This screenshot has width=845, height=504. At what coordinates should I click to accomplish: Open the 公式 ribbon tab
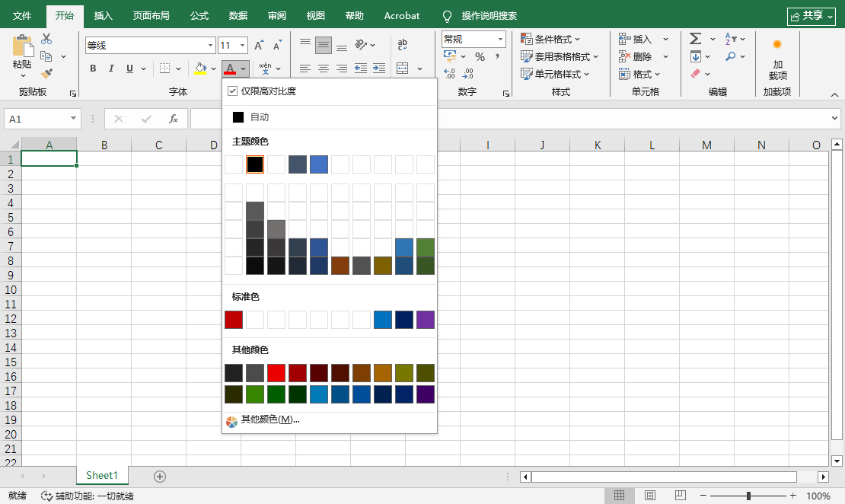click(199, 15)
